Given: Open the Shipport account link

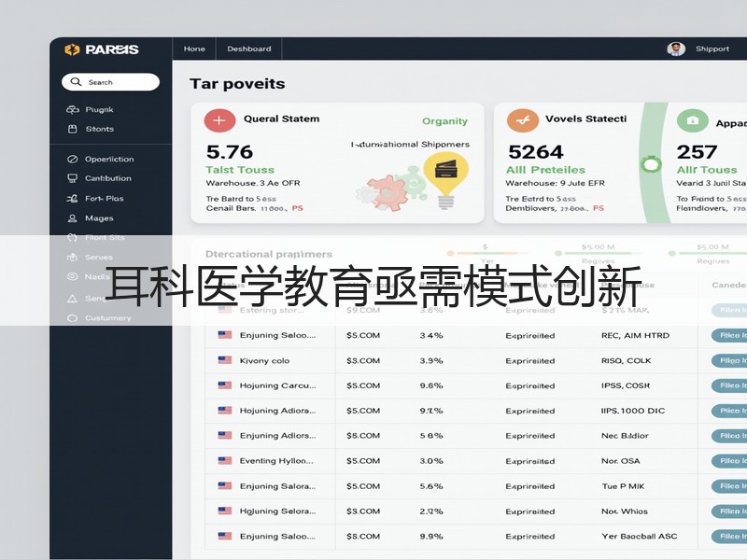Looking at the screenshot, I should coord(712,49).
